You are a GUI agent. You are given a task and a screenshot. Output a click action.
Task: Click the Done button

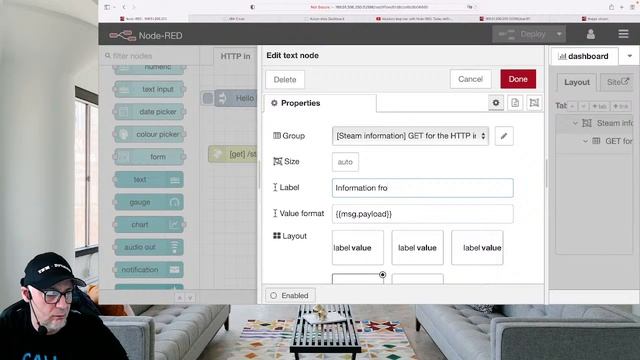(518, 79)
